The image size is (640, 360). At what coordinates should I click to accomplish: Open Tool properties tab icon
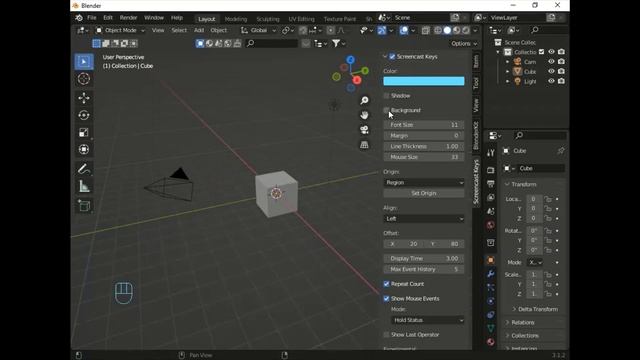click(x=491, y=153)
